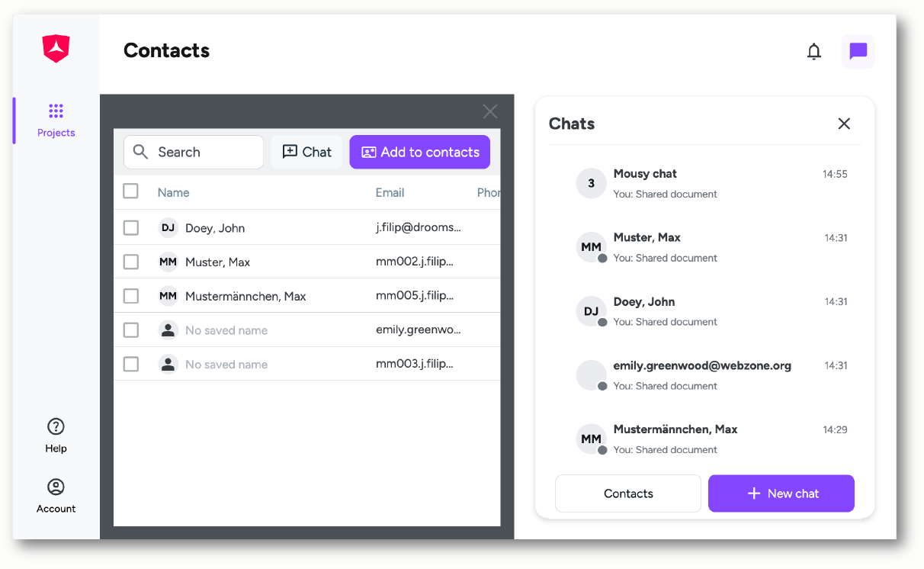The width and height of the screenshot is (924, 569).
Task: Tick the checkbox for Doey, John
Action: pos(131,227)
